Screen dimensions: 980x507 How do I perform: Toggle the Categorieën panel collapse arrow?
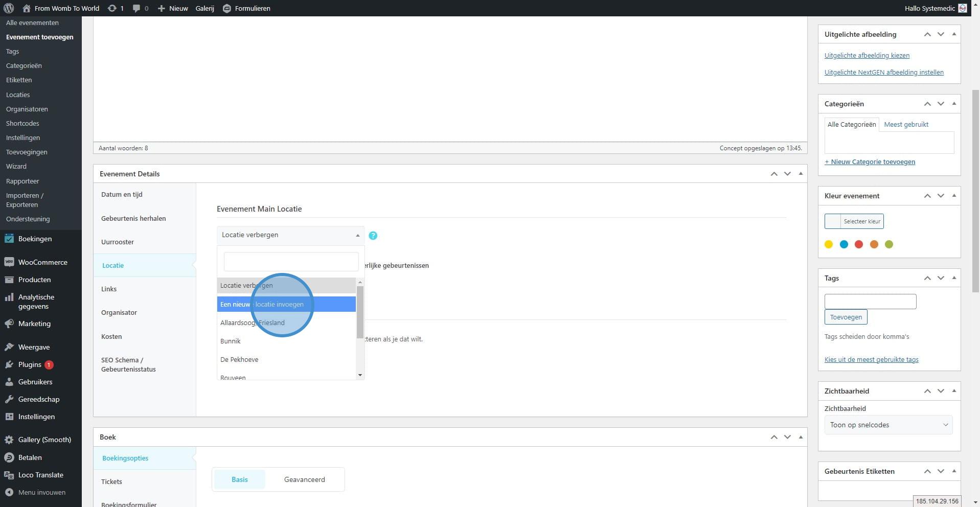[x=954, y=104]
